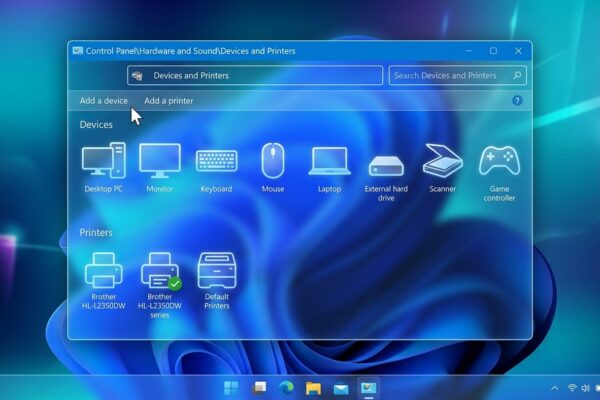Image resolution: width=600 pixels, height=400 pixels.
Task: Open the Mail app from taskbar
Action: [x=341, y=389]
